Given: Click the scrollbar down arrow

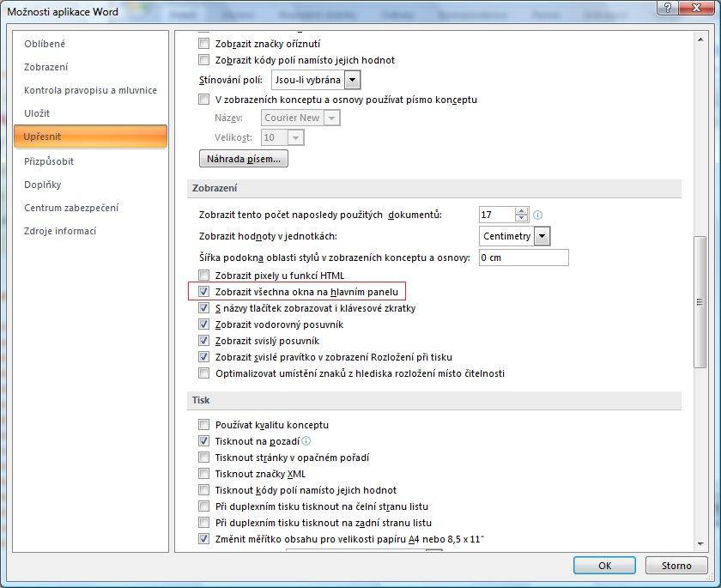Looking at the screenshot, I should point(700,544).
